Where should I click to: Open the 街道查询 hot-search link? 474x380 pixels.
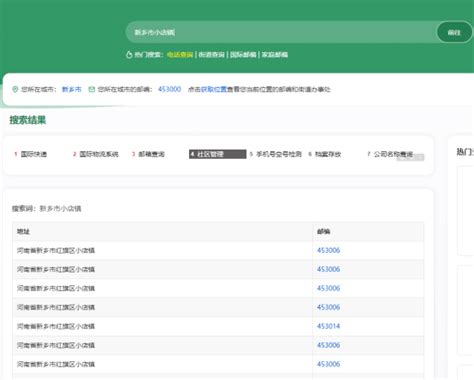pyautogui.click(x=212, y=55)
